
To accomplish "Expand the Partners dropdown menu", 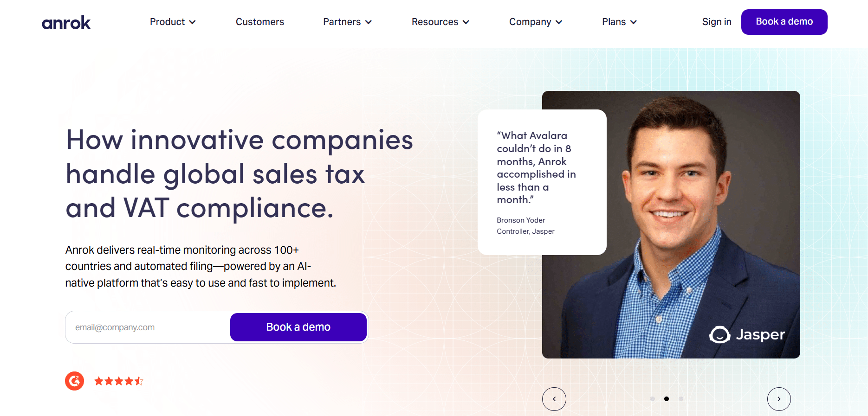I will (348, 22).
